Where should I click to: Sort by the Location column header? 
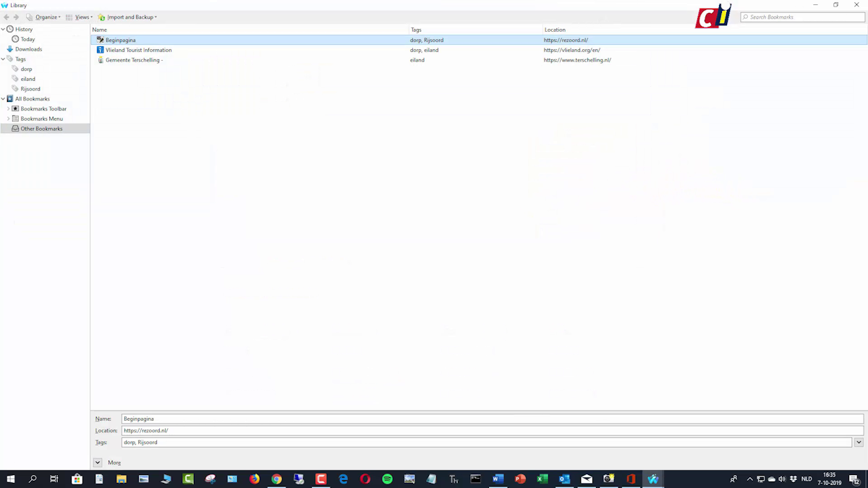(705, 30)
